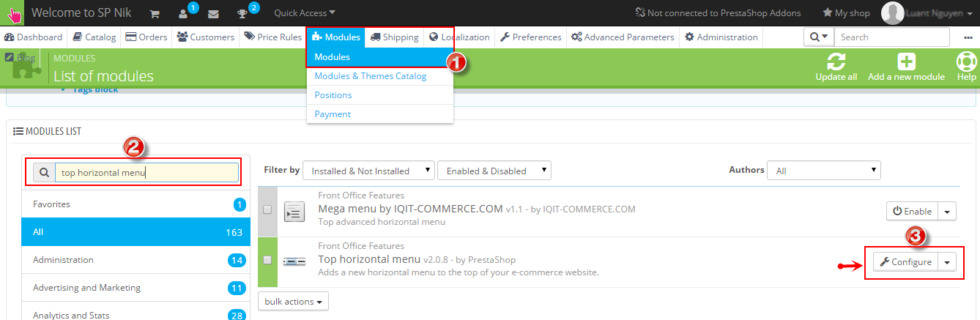Check the Top horizontal menu module checkbox

267,260
